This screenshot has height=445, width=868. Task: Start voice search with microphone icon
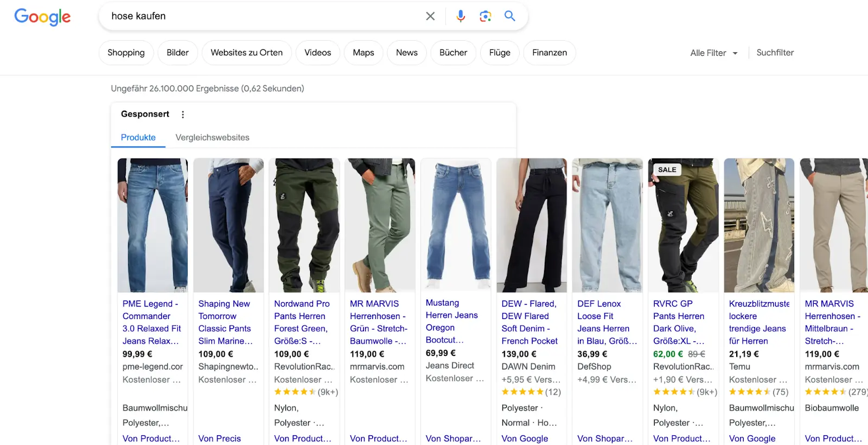click(461, 16)
